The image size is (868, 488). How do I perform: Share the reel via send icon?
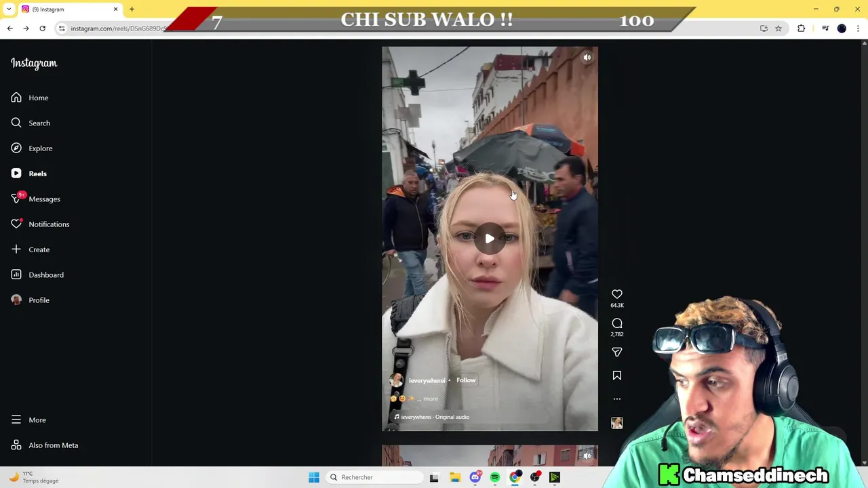[617, 352]
